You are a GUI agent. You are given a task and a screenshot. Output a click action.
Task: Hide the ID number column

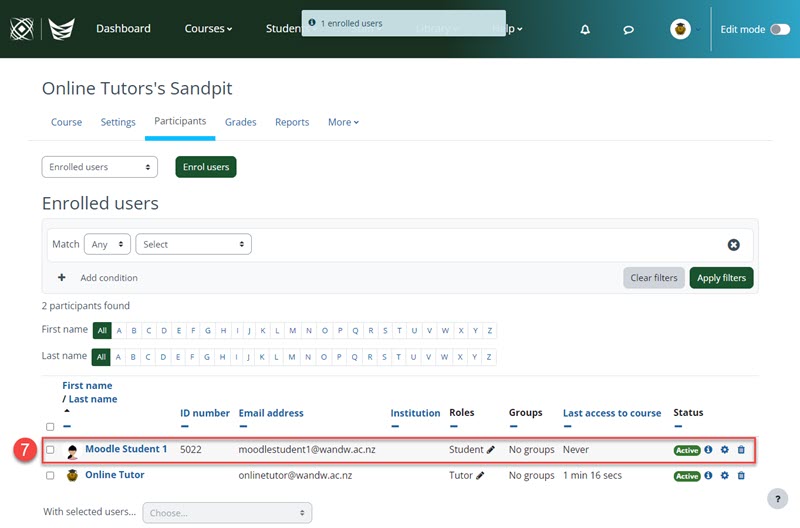pyautogui.click(x=185, y=426)
